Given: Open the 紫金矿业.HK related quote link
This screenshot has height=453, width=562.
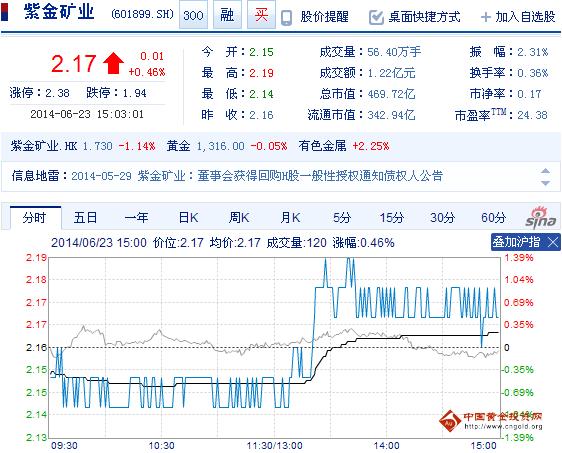Looking at the screenshot, I should click(44, 146).
